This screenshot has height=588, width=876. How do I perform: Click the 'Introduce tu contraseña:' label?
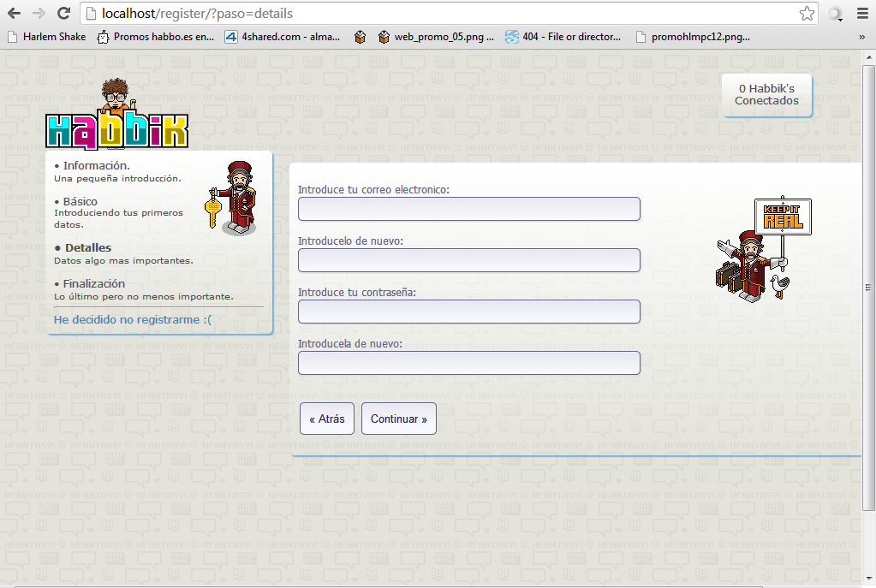(357, 293)
